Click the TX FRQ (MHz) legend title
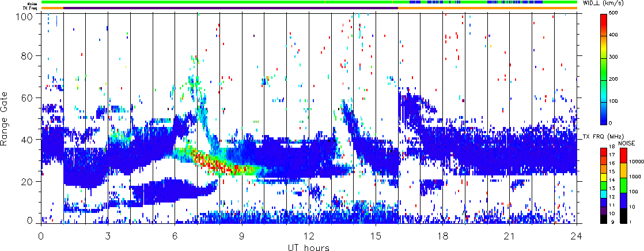644x251 pixels. (x=597, y=137)
